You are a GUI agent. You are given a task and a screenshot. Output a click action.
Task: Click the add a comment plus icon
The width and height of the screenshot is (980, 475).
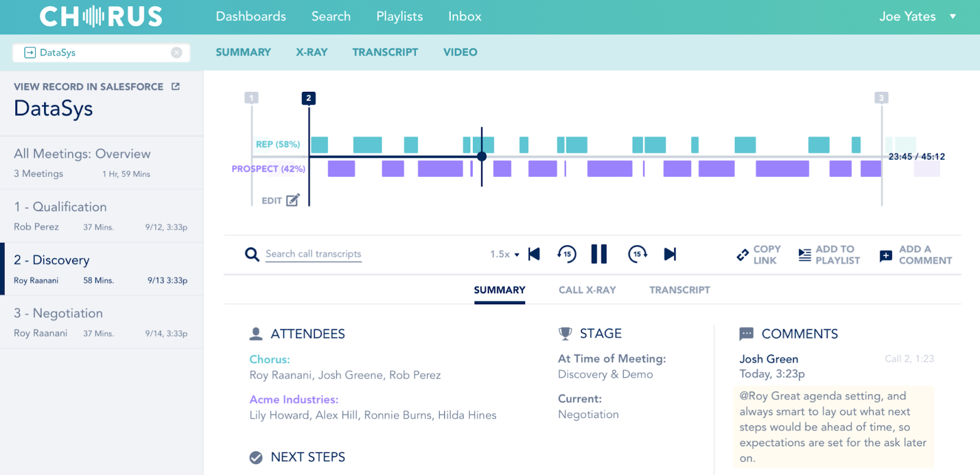(x=886, y=256)
